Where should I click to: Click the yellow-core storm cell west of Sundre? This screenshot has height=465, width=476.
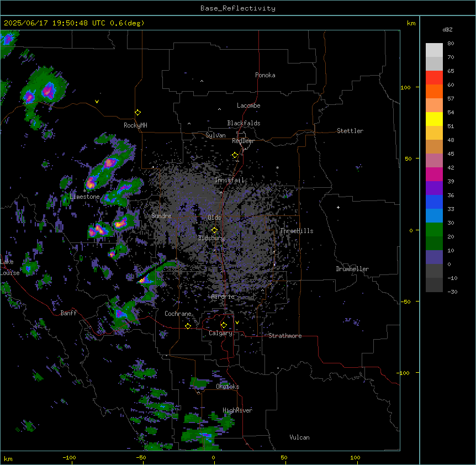tap(120, 224)
